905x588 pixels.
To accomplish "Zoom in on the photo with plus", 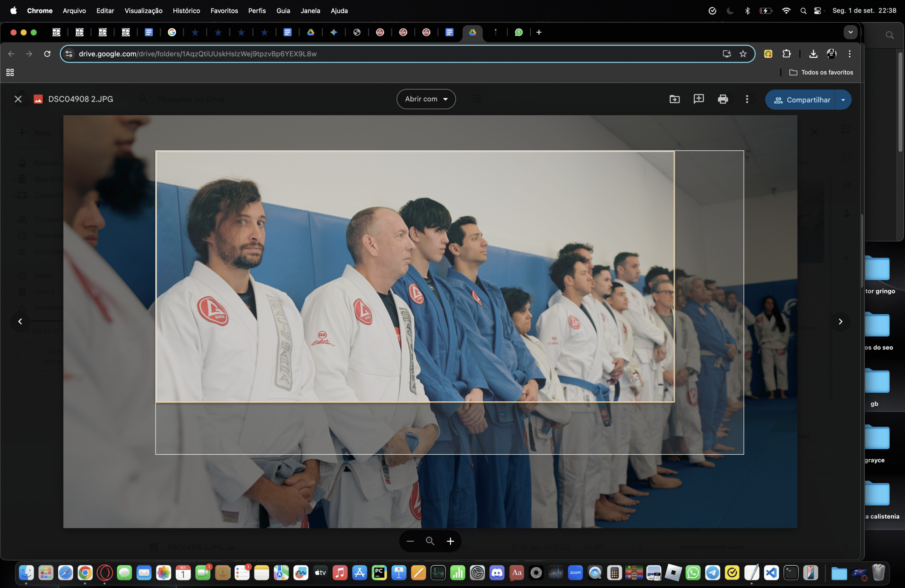I will [450, 541].
